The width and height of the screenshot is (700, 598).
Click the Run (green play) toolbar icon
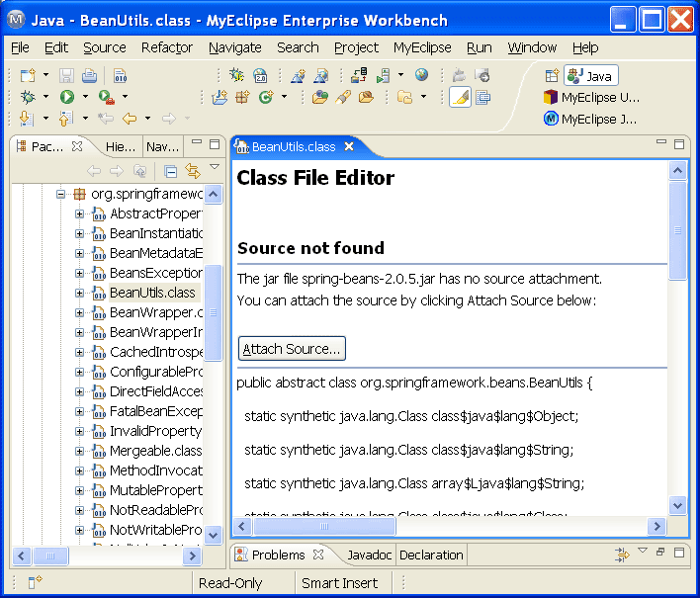pos(66,97)
